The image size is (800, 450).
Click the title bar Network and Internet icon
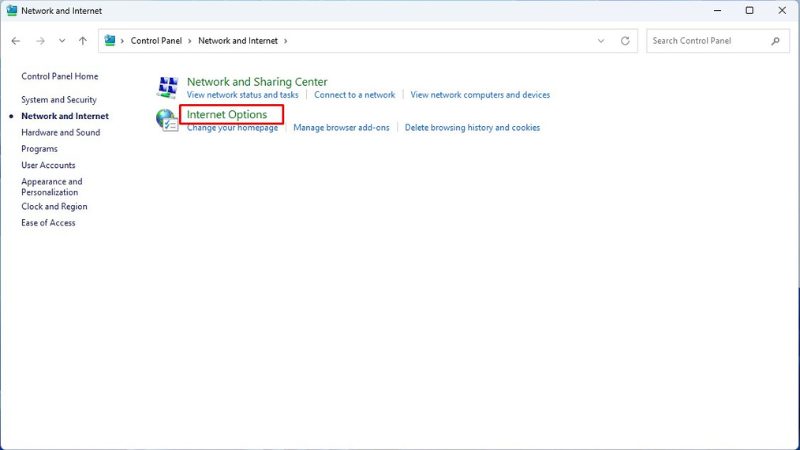(x=12, y=10)
